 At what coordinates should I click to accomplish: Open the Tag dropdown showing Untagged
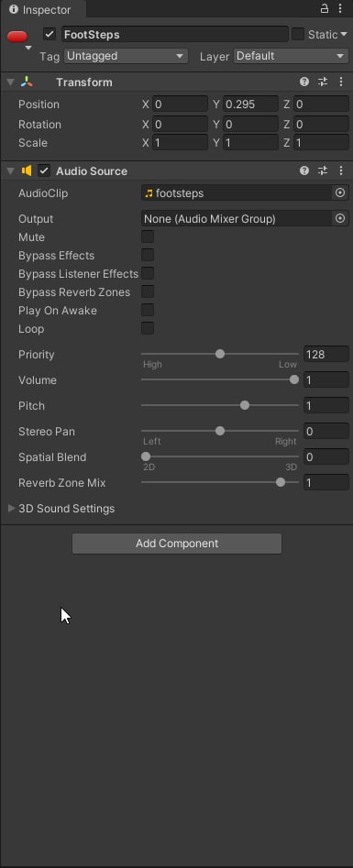126,56
